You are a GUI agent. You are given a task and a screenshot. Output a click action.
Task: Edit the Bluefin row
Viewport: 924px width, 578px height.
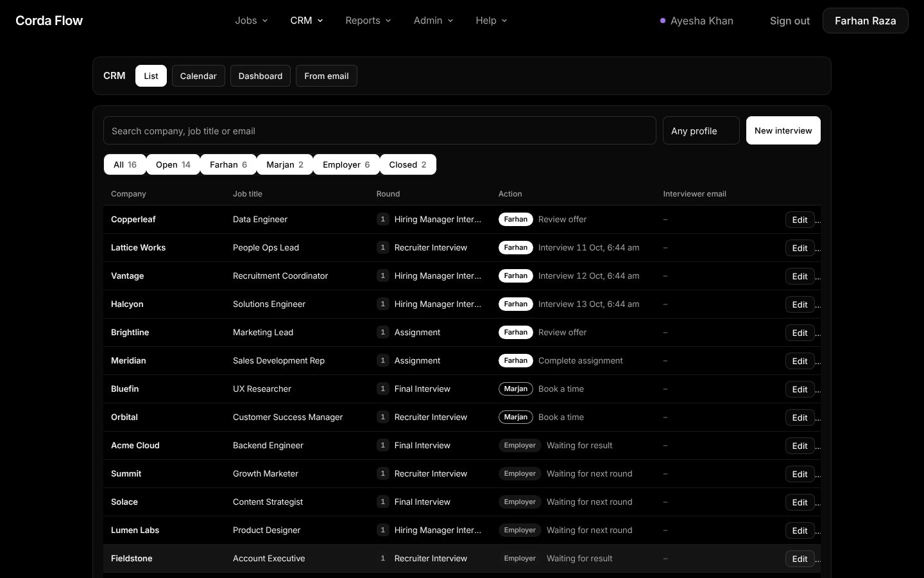[800, 389]
